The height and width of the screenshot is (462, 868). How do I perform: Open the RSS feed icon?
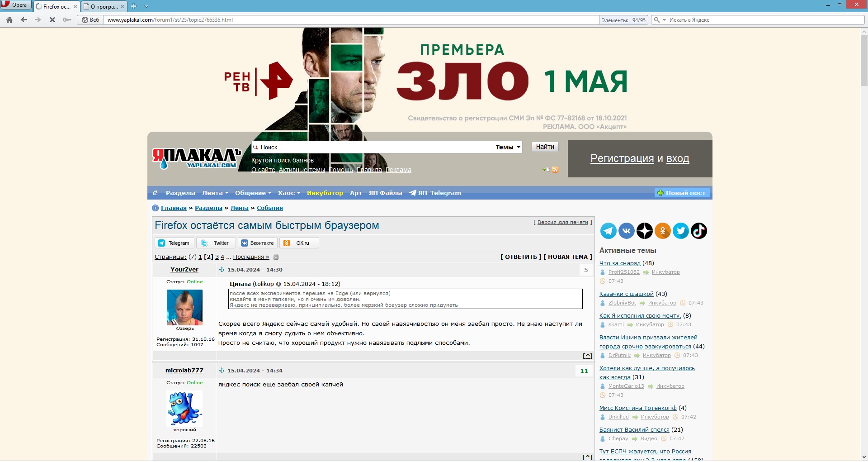pyautogui.click(x=555, y=170)
